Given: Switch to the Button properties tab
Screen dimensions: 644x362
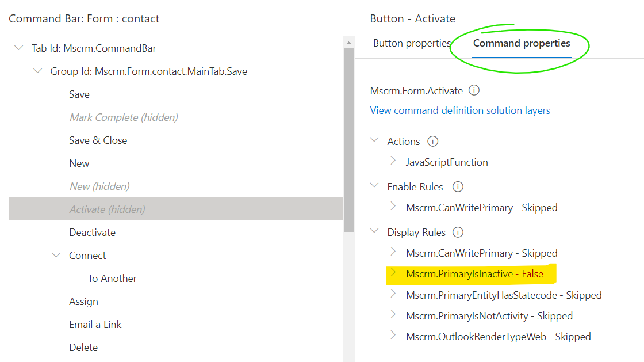Looking at the screenshot, I should tap(412, 44).
